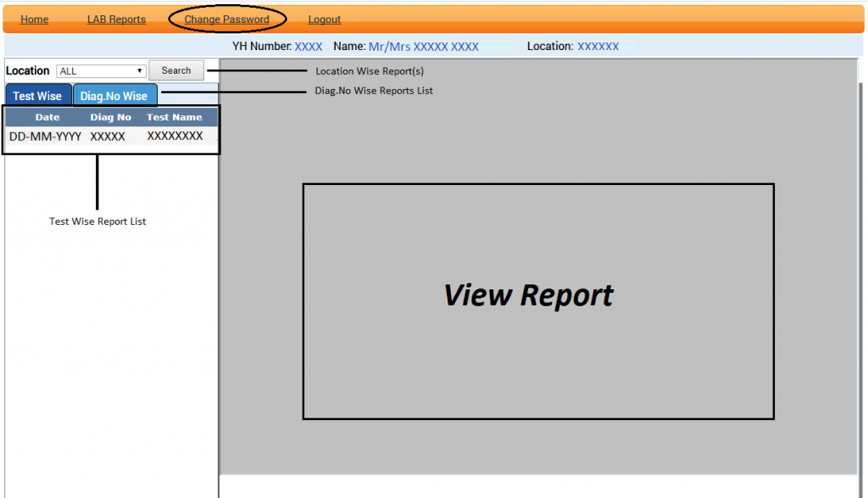The height and width of the screenshot is (498, 868).
Task: Click Logout in the top navigation
Action: click(324, 20)
